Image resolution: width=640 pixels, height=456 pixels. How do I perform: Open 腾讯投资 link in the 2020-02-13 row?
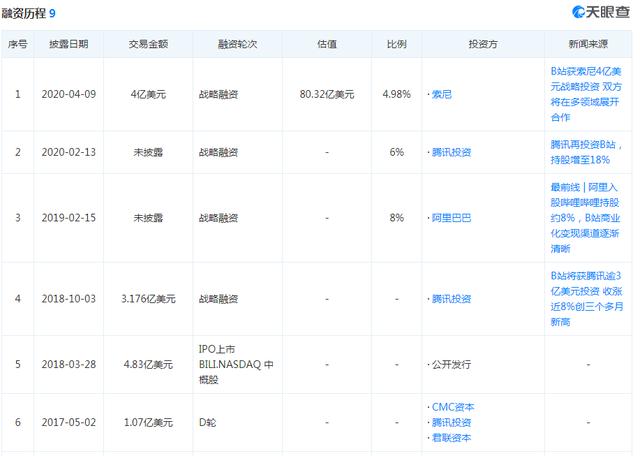(451, 153)
